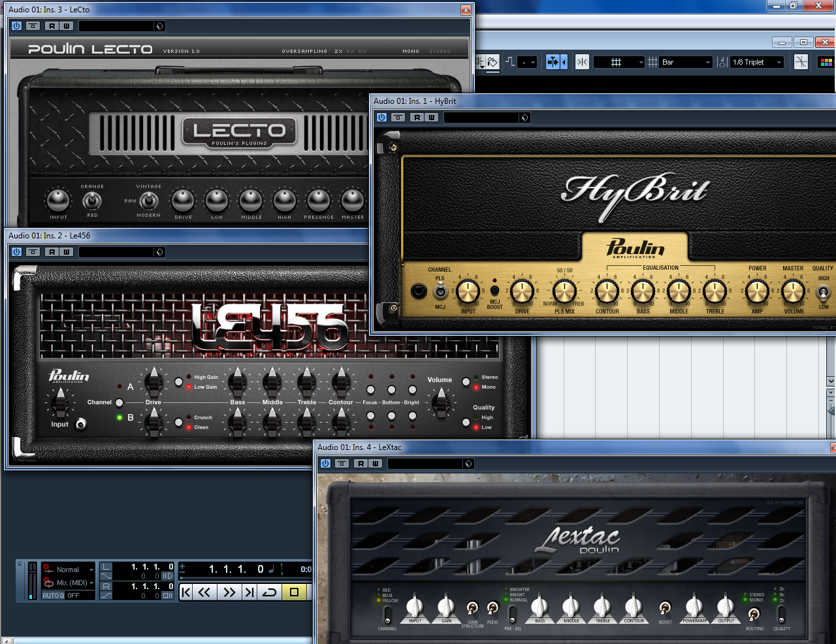Viewport: 836px width, 644px height.
Task: Click the grid quantize icon before the Bar dropdown
Action: click(x=651, y=61)
